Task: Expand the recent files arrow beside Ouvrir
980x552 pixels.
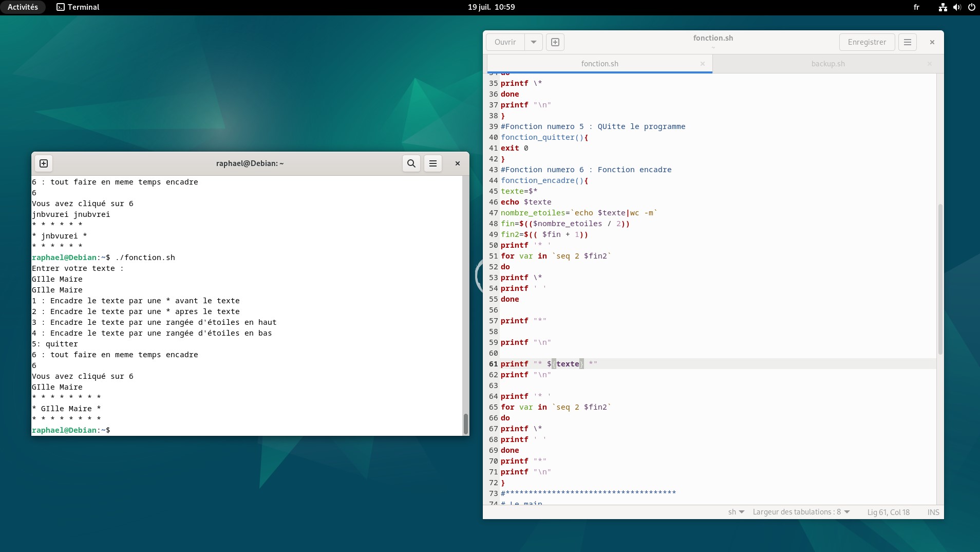Action: click(x=534, y=42)
